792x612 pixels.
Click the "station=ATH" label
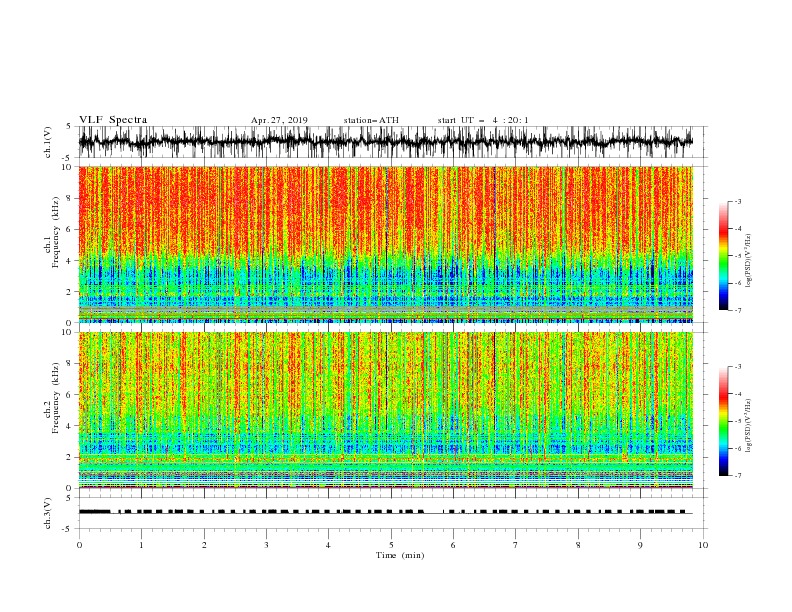(x=371, y=120)
